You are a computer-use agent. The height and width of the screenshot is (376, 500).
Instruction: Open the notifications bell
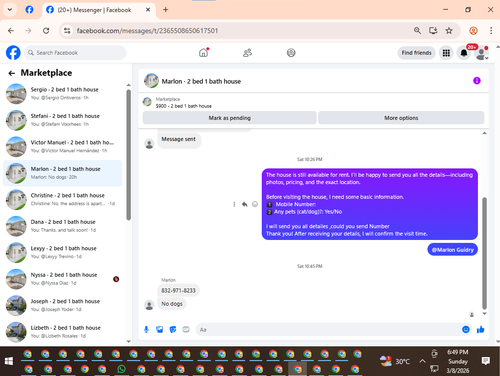tap(464, 53)
